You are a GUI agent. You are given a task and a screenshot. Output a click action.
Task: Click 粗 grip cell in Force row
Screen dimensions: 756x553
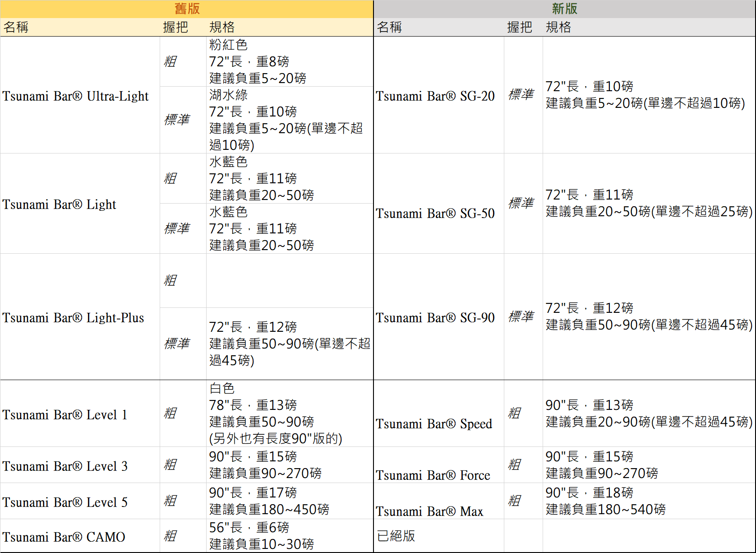click(x=523, y=465)
